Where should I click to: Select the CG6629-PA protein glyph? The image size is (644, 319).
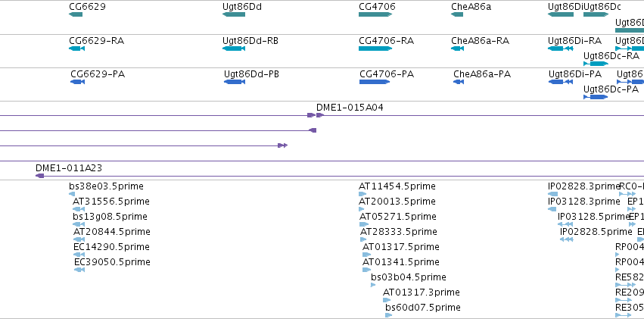click(78, 82)
